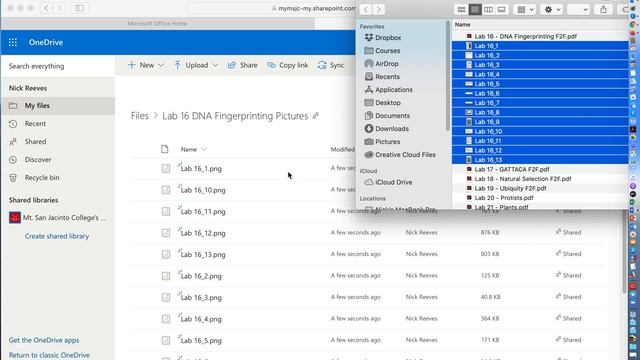Click Shared status for Lab 16_12.png
Screen dimensions: 640x360
tap(568, 232)
